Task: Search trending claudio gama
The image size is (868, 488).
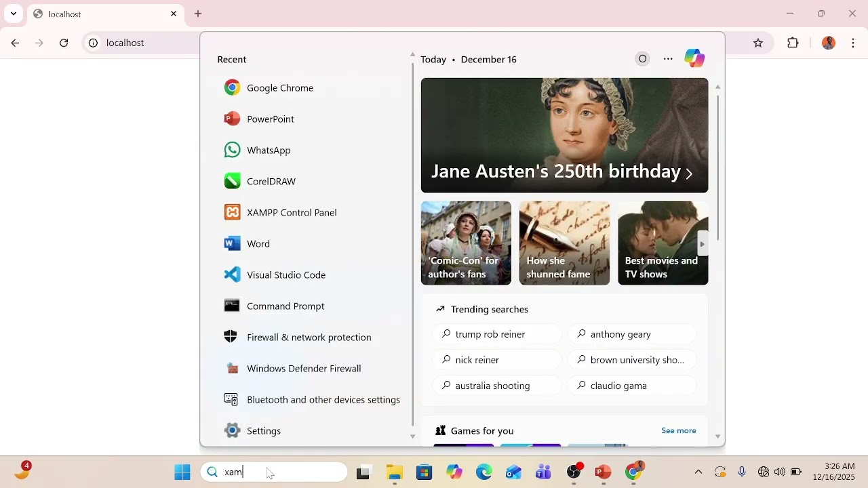Action: (632, 386)
